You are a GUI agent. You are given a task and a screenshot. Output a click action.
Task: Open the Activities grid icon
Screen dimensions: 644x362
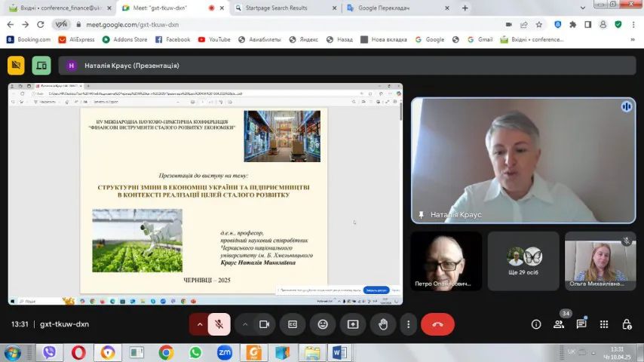[x=604, y=324]
